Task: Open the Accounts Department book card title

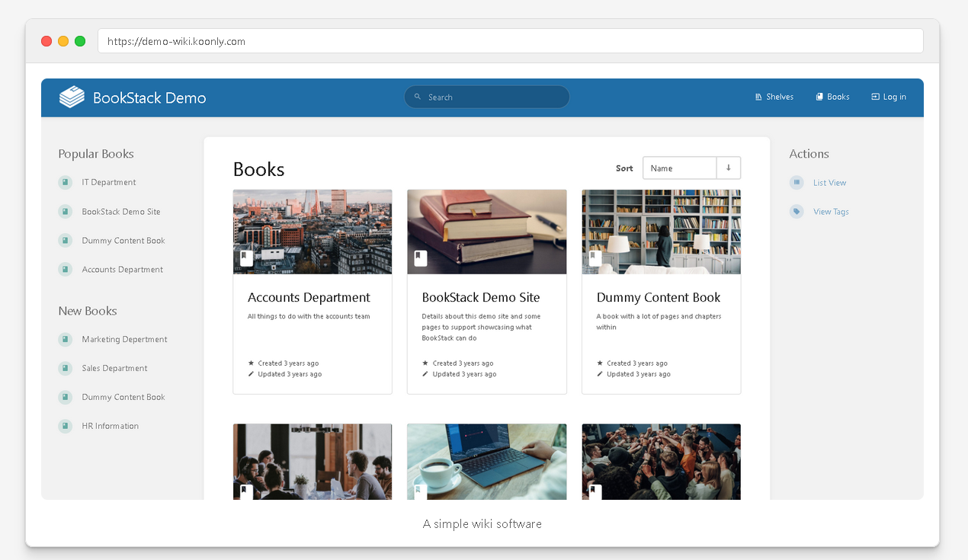Action: coord(309,297)
